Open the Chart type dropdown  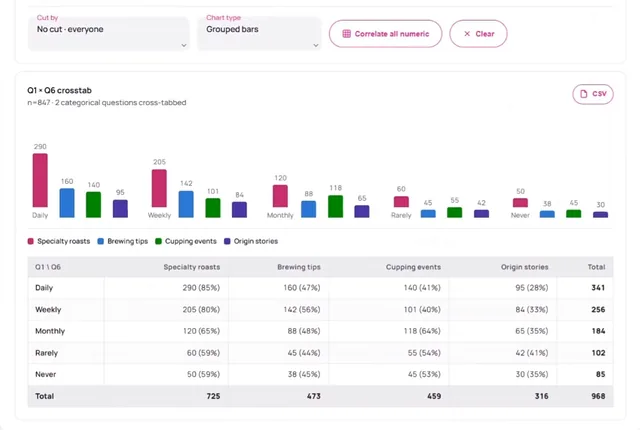pyautogui.click(x=259, y=33)
